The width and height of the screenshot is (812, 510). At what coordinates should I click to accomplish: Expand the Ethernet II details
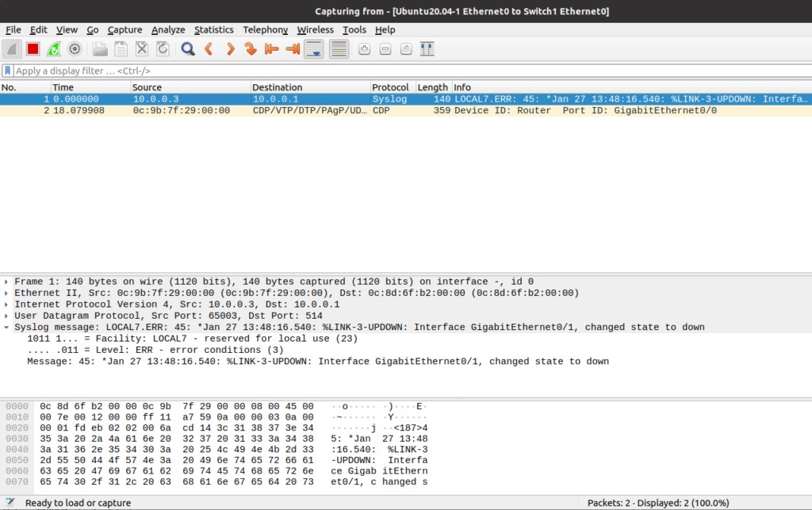(6, 293)
